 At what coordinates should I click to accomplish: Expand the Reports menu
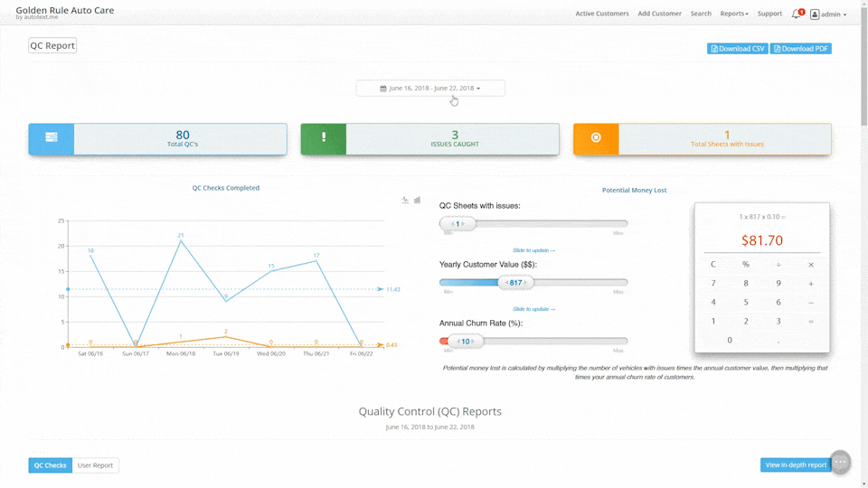pos(734,14)
